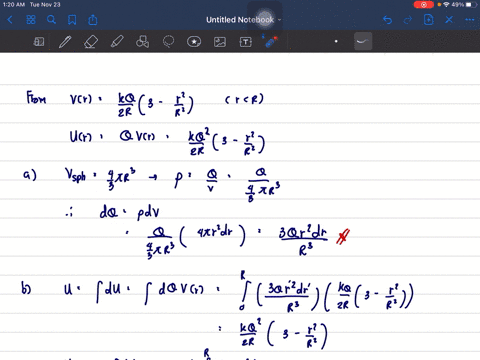The image size is (480, 360).
Task: Undo the last stroke
Action: point(387,20)
